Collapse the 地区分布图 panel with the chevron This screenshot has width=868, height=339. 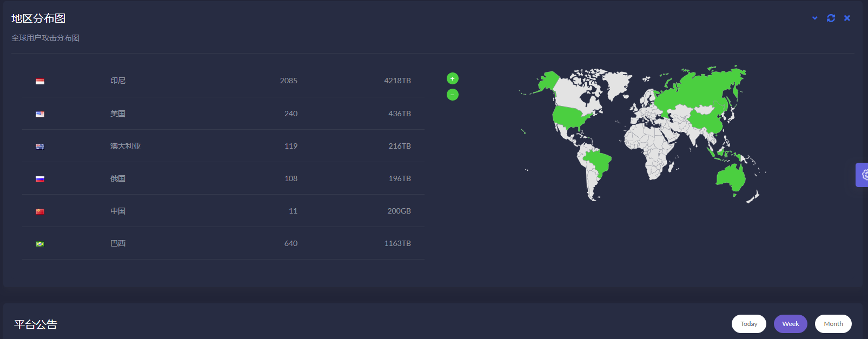pos(815,18)
